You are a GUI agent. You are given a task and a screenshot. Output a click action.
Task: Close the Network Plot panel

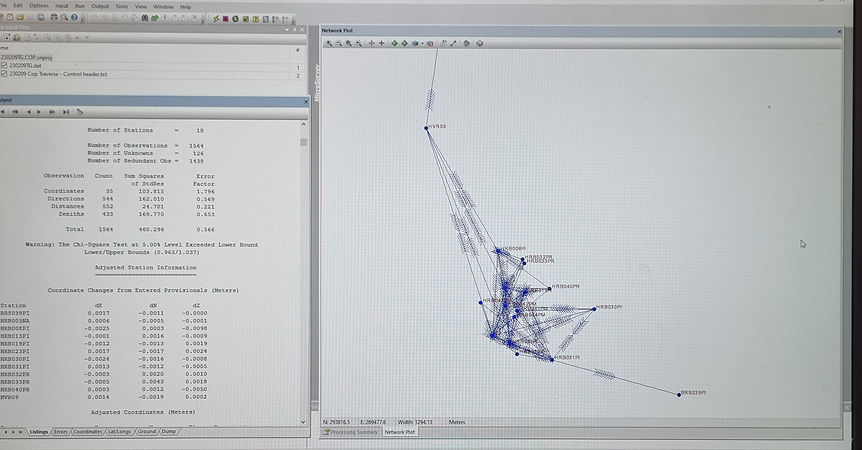coord(839,31)
